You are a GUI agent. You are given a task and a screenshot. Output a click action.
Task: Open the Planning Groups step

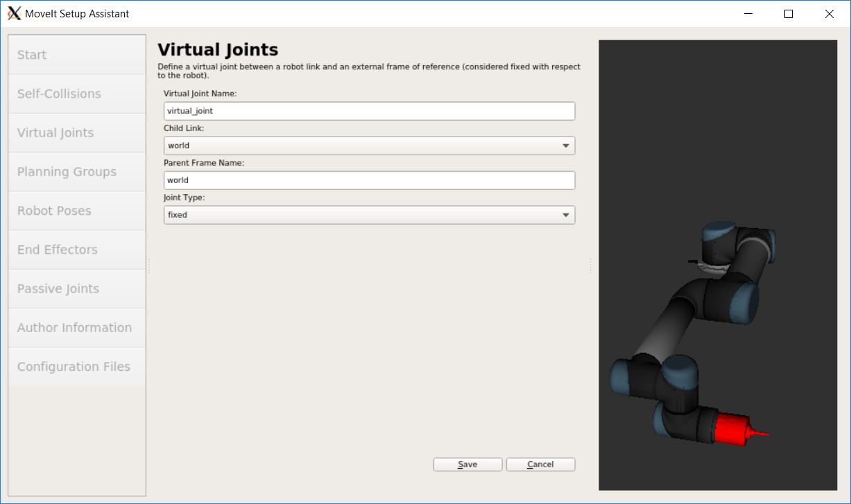tap(76, 171)
